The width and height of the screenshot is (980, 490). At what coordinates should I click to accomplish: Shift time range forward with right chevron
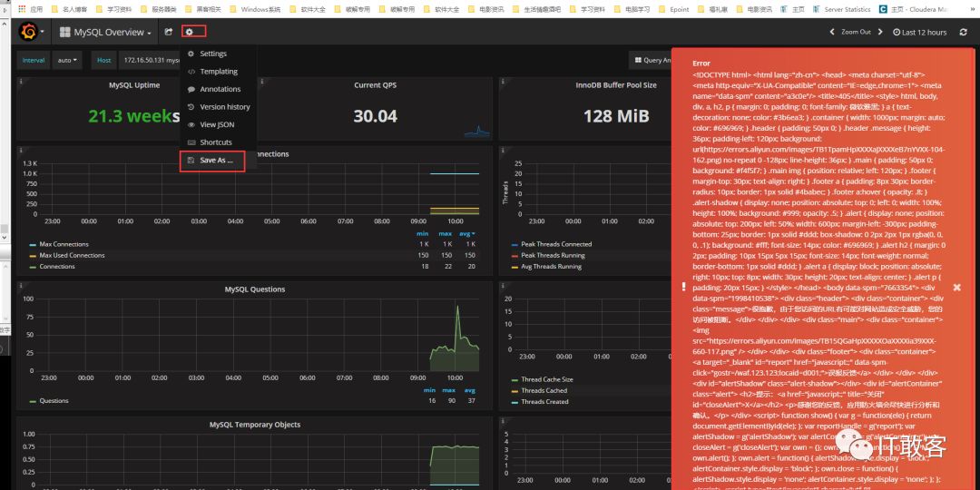tap(880, 32)
